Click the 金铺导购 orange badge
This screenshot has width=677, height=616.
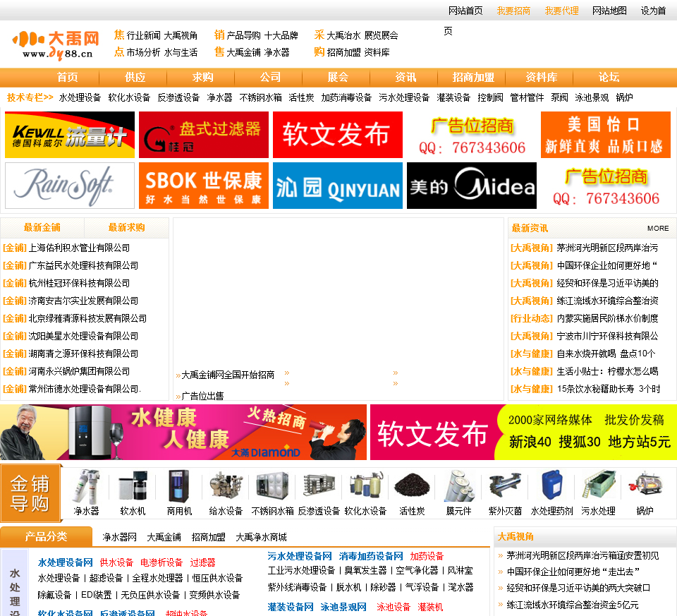point(30,493)
